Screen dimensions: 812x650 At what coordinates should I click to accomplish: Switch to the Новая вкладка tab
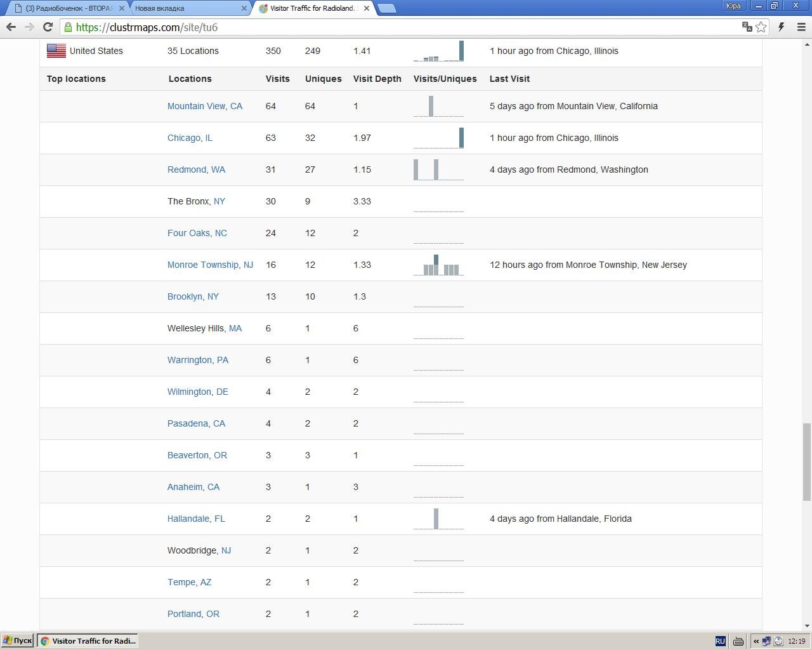(190, 8)
